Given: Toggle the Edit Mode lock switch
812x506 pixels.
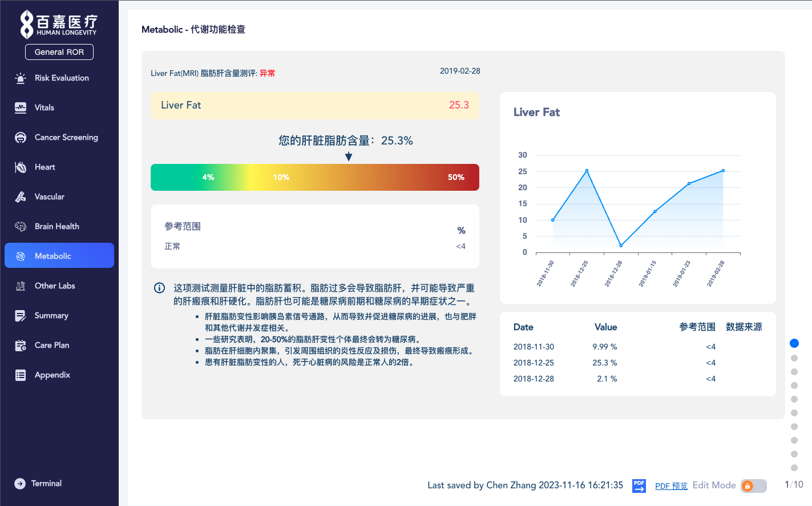Looking at the screenshot, I should click(x=753, y=486).
